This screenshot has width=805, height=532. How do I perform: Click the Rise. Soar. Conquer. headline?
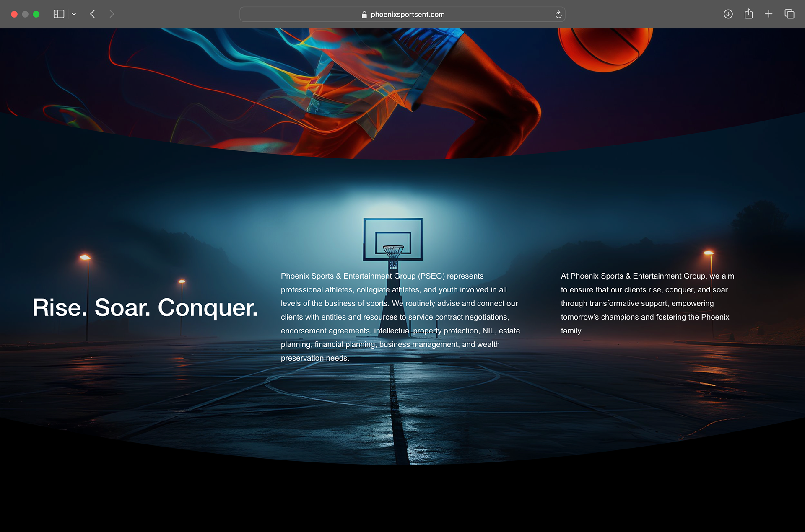tap(145, 307)
